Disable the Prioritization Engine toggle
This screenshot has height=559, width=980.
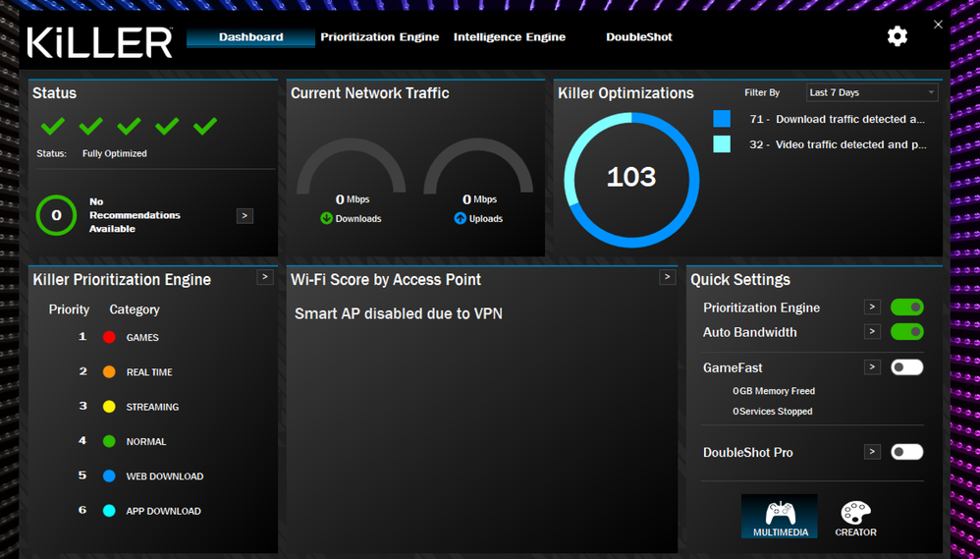coord(907,307)
